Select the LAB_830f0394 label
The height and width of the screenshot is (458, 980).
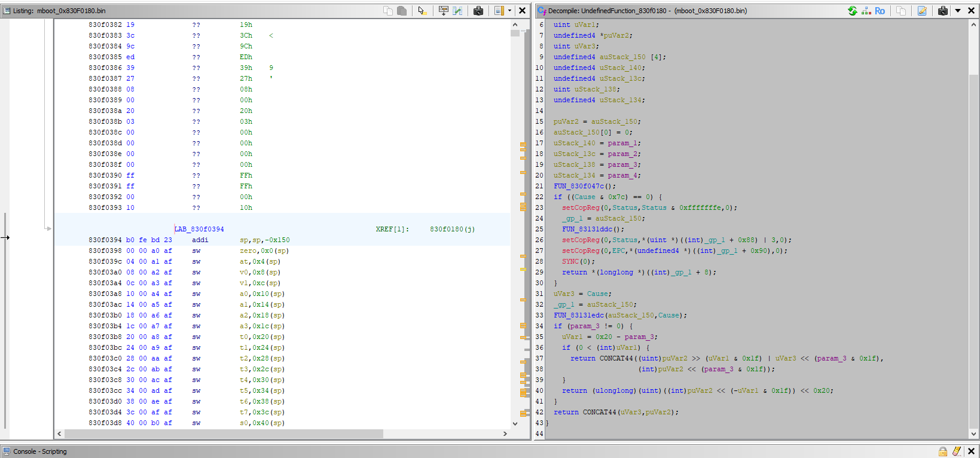click(x=199, y=229)
